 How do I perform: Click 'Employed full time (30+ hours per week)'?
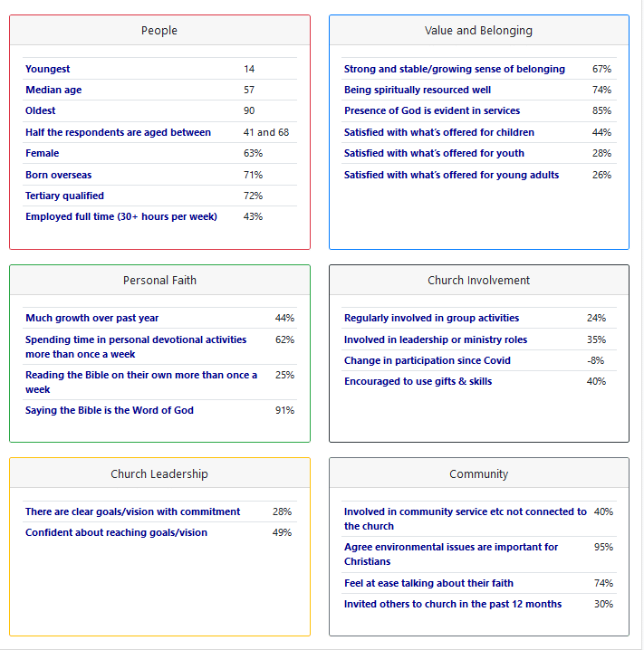(x=121, y=216)
